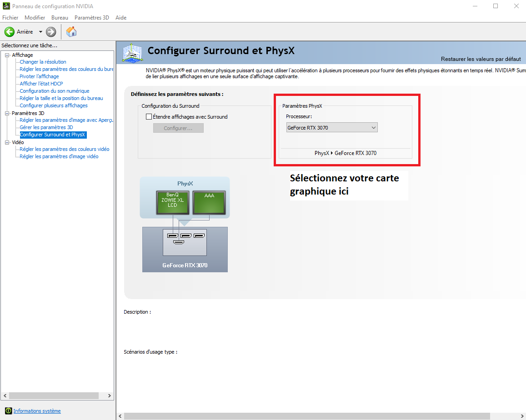Image resolution: width=526 pixels, height=420 pixels.
Task: Enable Étendre affichages avec Surround checkbox
Action: click(149, 117)
